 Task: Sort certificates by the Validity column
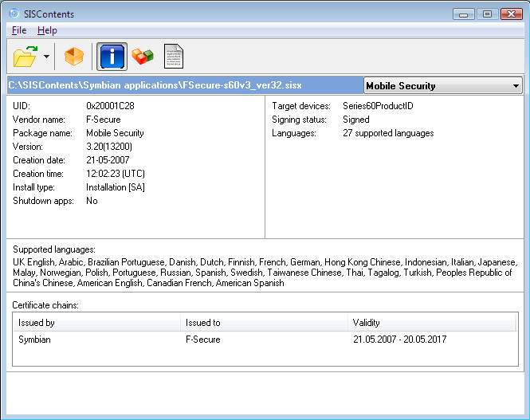click(x=432, y=323)
